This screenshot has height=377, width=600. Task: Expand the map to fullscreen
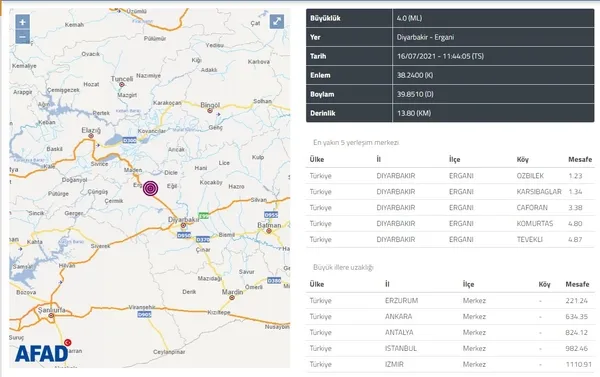[277, 21]
